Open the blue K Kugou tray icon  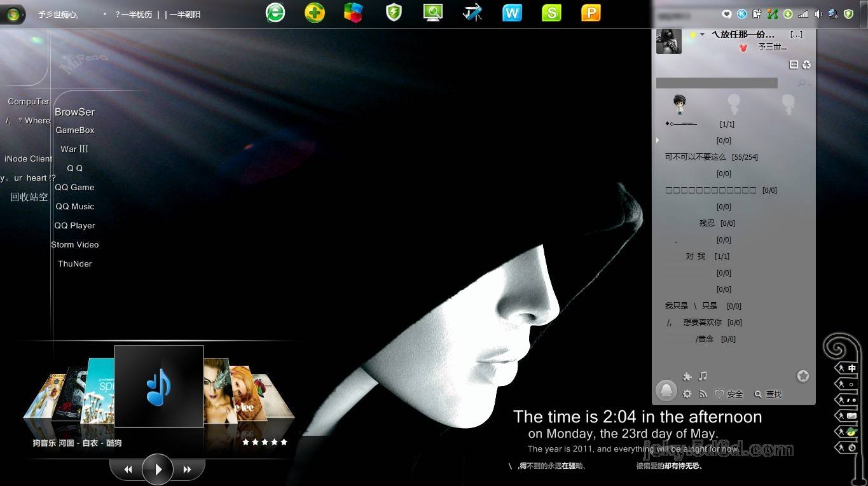742,14
